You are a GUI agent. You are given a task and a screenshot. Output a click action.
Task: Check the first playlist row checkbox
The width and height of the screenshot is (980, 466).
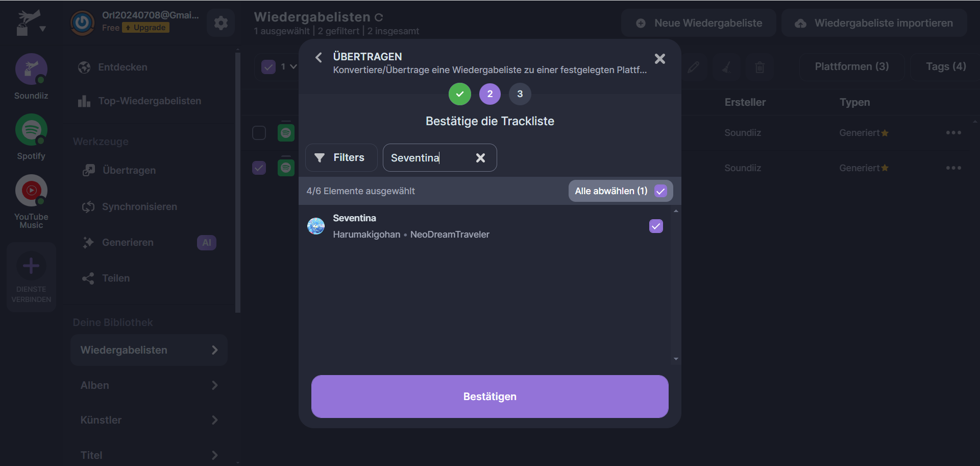tap(259, 133)
